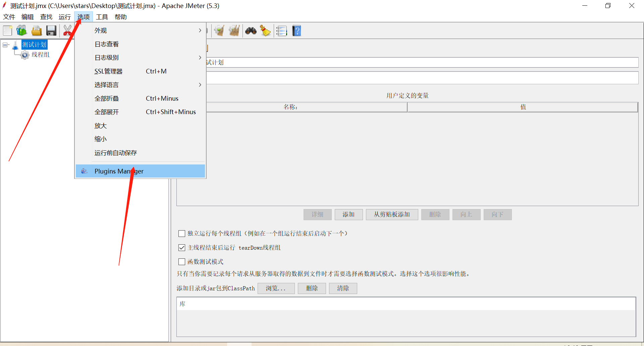Image resolution: width=644 pixels, height=346 pixels.
Task: Open the templates toolbar icon
Action: pyautogui.click(x=21, y=31)
